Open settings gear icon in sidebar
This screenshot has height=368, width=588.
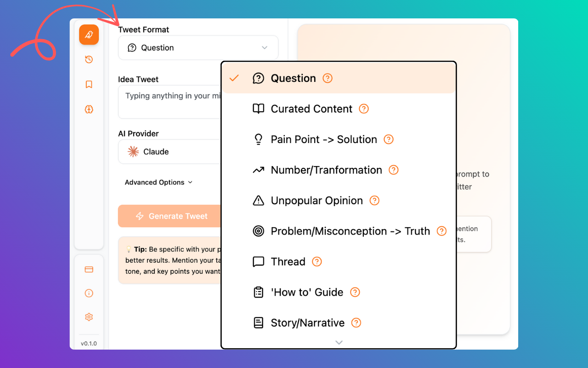tap(89, 317)
